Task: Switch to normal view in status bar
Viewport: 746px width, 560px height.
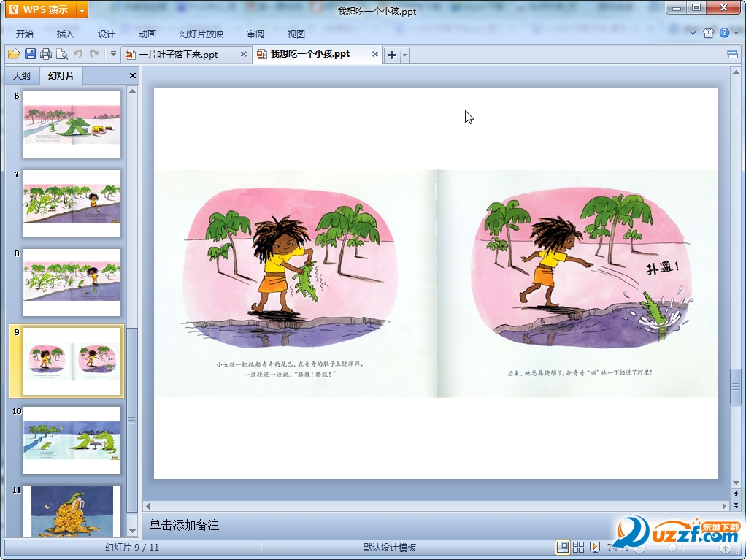Action: click(x=562, y=547)
